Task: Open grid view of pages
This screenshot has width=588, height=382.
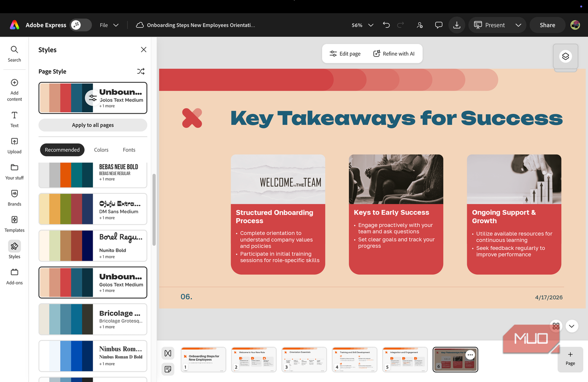Action: point(556,326)
